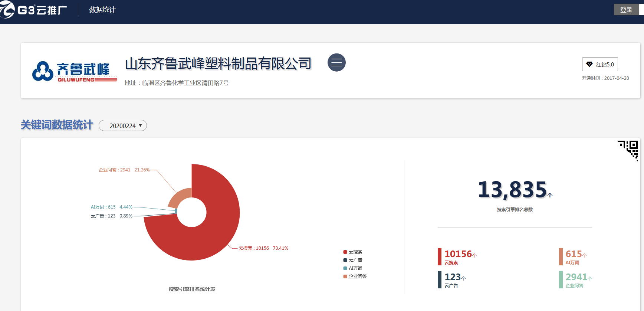Click the 搜索引擎排名统计表 chart title

coord(192,289)
